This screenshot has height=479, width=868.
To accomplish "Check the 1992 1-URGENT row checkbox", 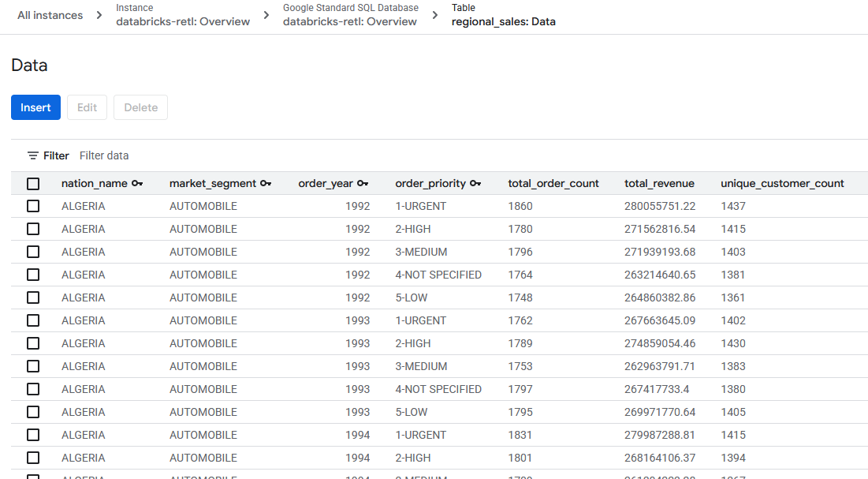I will 33,206.
